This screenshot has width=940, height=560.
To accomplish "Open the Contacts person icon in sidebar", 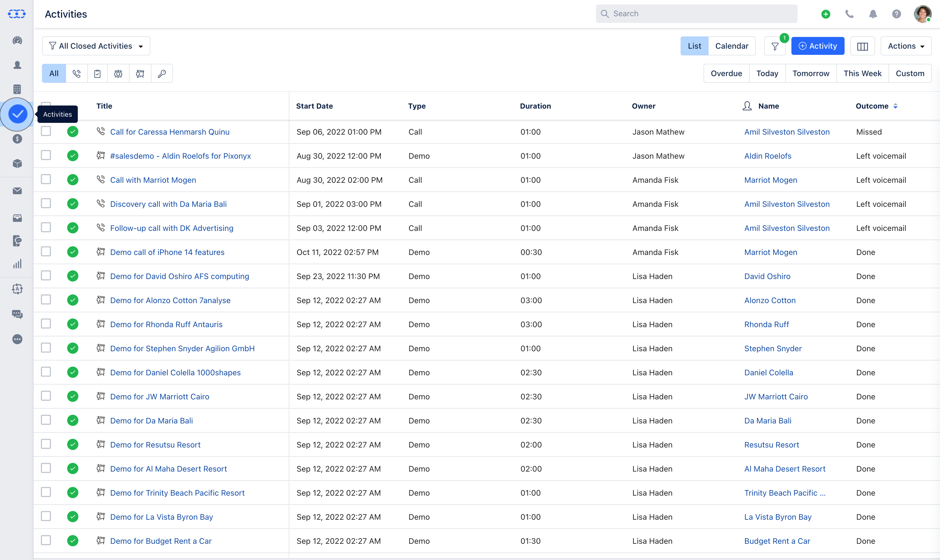I will click(x=17, y=65).
